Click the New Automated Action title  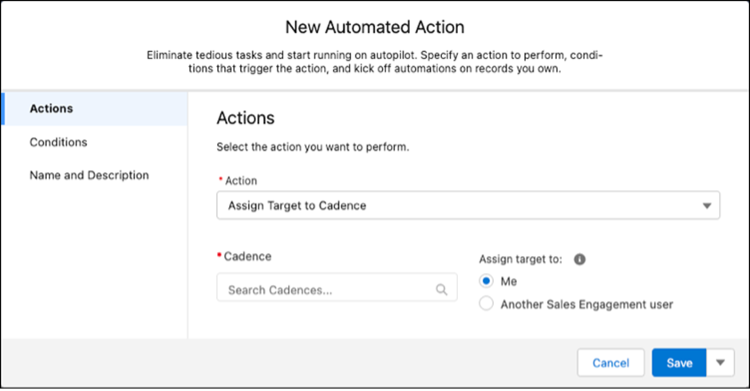tap(375, 27)
